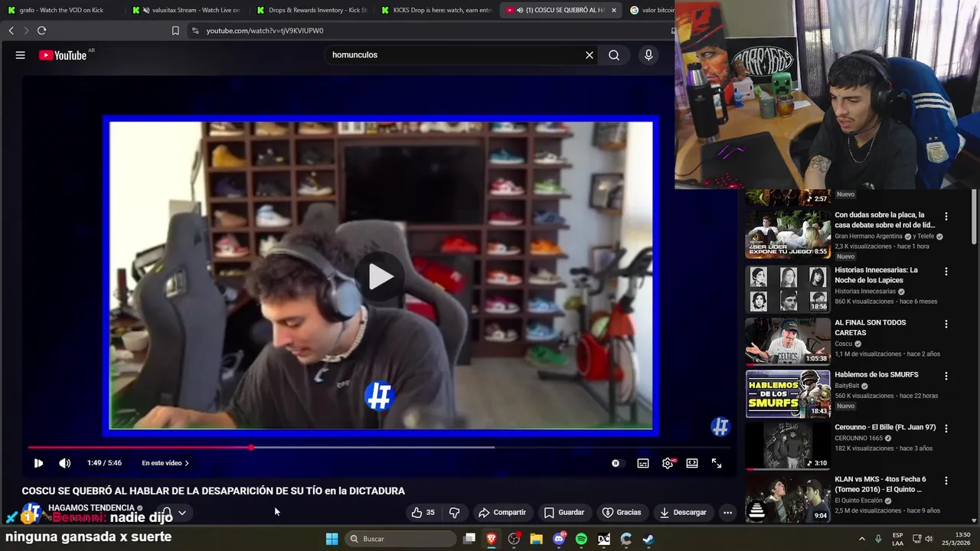Switch to 'Drops & Rewards Inventory' tab

(x=312, y=10)
